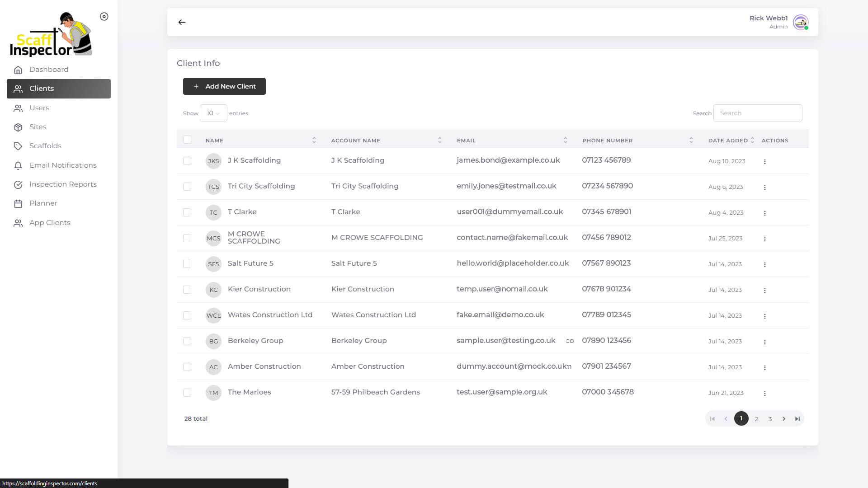Open Email Notifications in sidebar
The image size is (868, 488).
click(x=59, y=165)
